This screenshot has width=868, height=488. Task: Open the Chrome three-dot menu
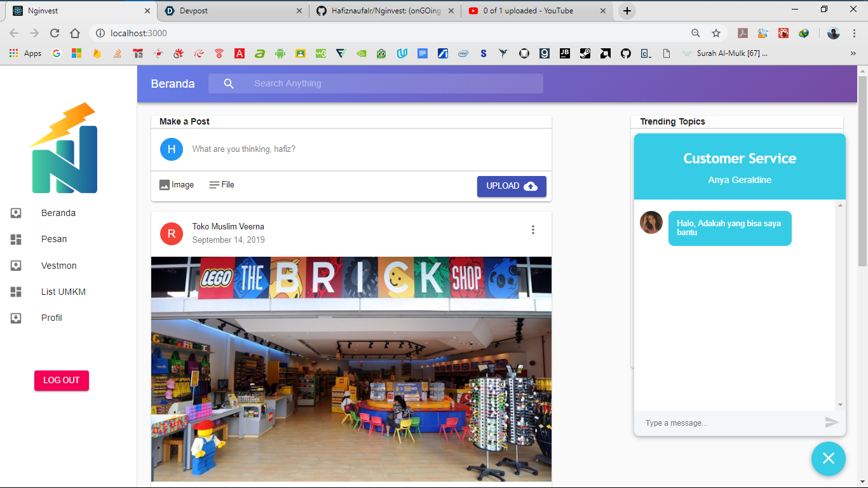coord(855,33)
